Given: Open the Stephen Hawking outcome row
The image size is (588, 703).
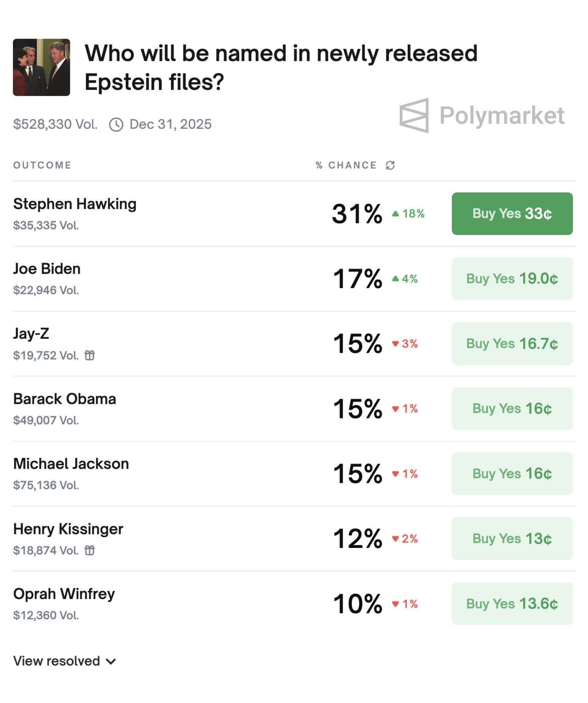Looking at the screenshot, I should 75,204.
